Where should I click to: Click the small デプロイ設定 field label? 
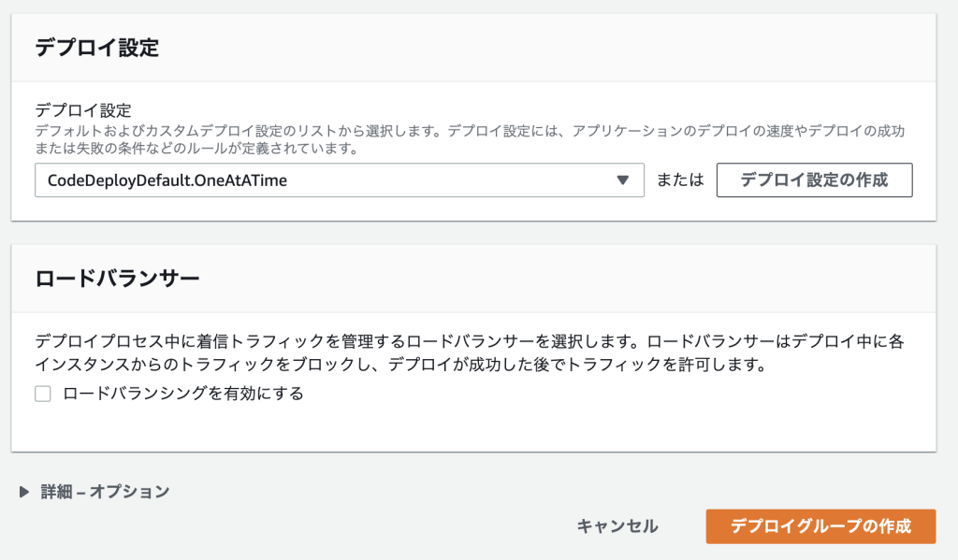82,110
